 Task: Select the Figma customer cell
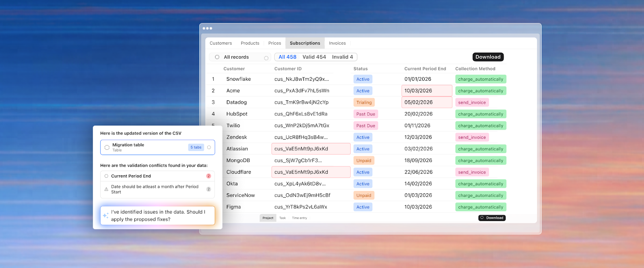[x=233, y=207]
